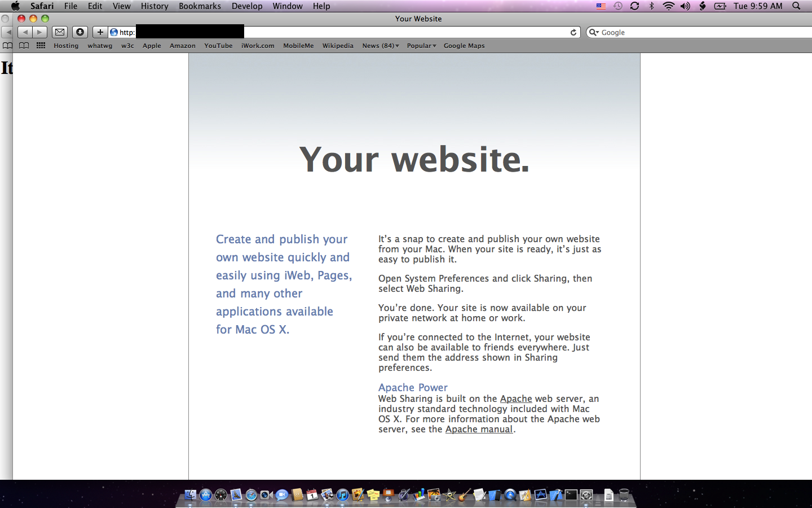Open the View menu
The width and height of the screenshot is (812, 508).
pyautogui.click(x=121, y=6)
